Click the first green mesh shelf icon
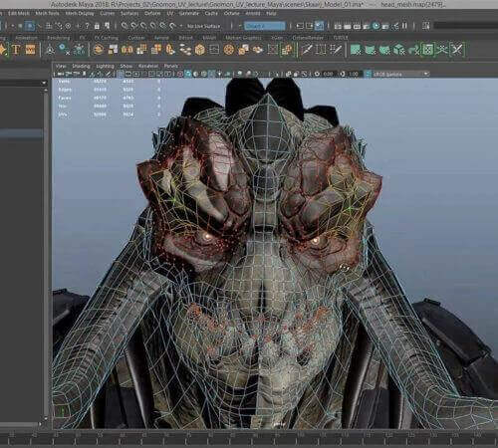 356,50
